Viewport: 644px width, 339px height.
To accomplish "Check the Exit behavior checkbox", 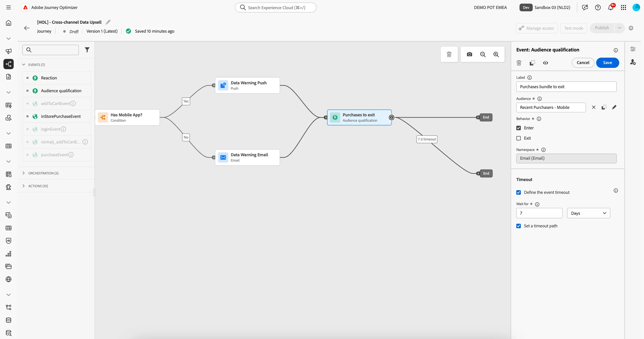I will point(518,138).
